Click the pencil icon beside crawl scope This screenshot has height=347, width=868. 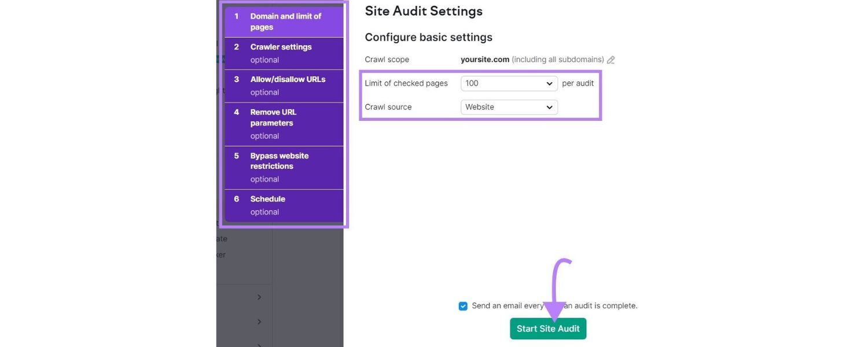click(x=611, y=60)
